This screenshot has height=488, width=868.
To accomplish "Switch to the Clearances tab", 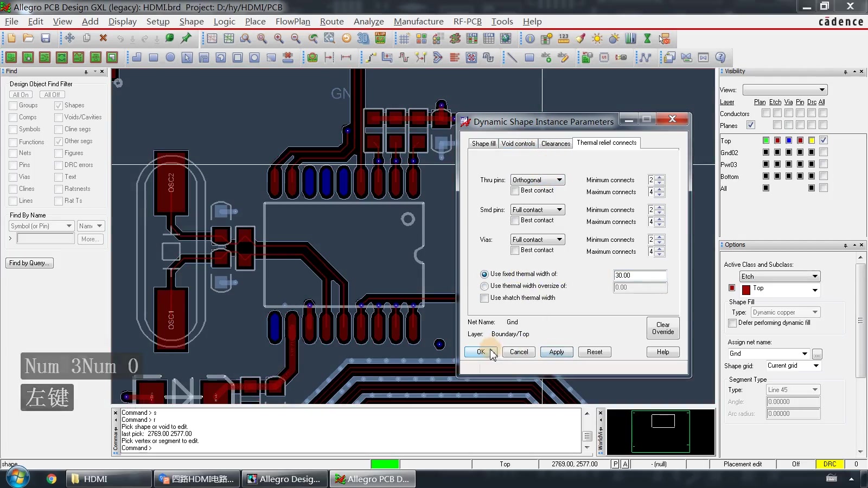I will click(x=556, y=144).
